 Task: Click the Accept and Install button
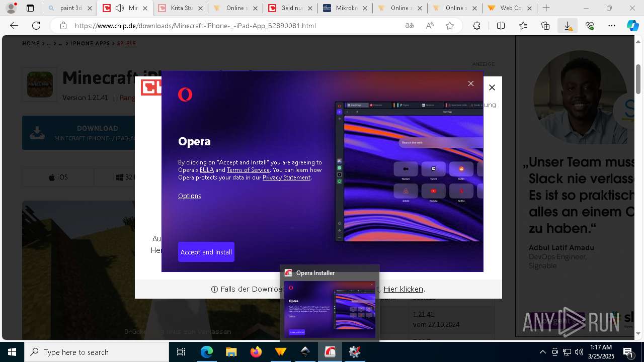[206, 252]
